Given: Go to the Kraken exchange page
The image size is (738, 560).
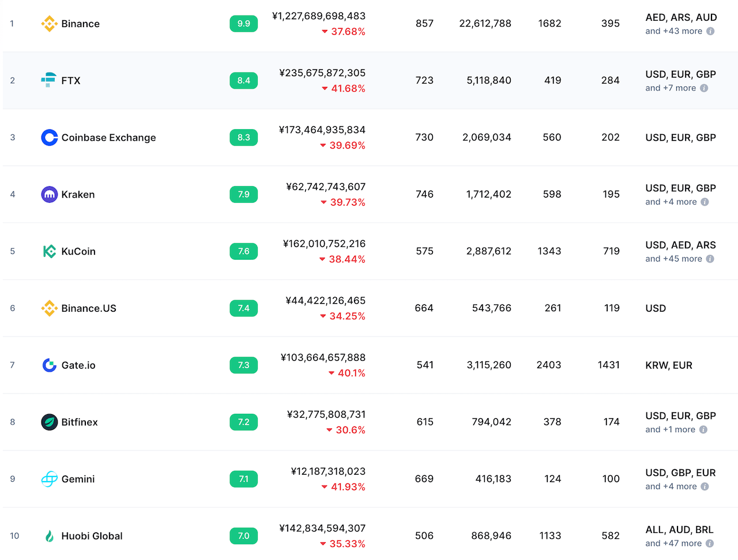Looking at the screenshot, I should 78,195.
